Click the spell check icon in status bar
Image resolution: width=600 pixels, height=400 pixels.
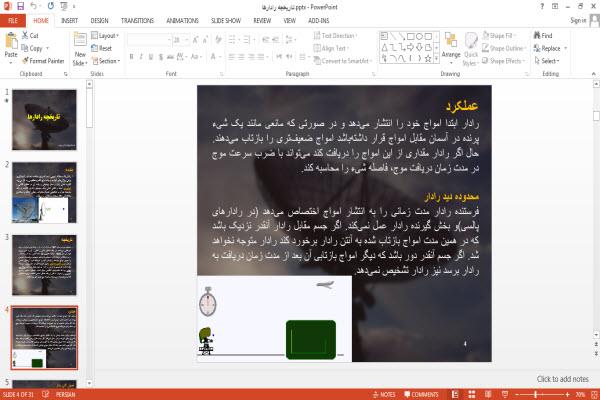pos(46,394)
